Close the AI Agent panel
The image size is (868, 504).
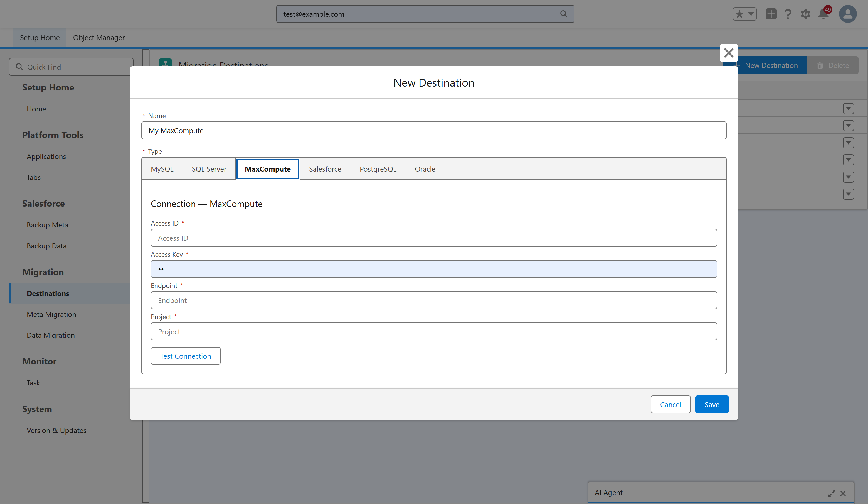point(843,493)
